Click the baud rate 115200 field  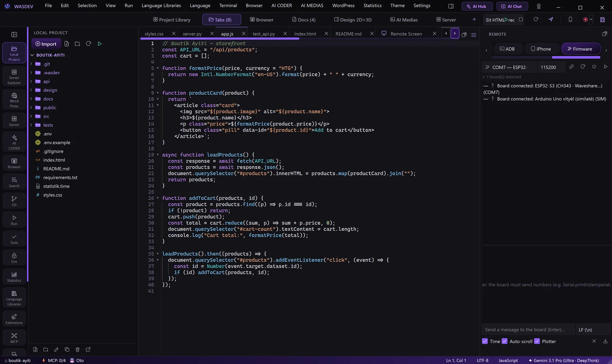pos(551,67)
